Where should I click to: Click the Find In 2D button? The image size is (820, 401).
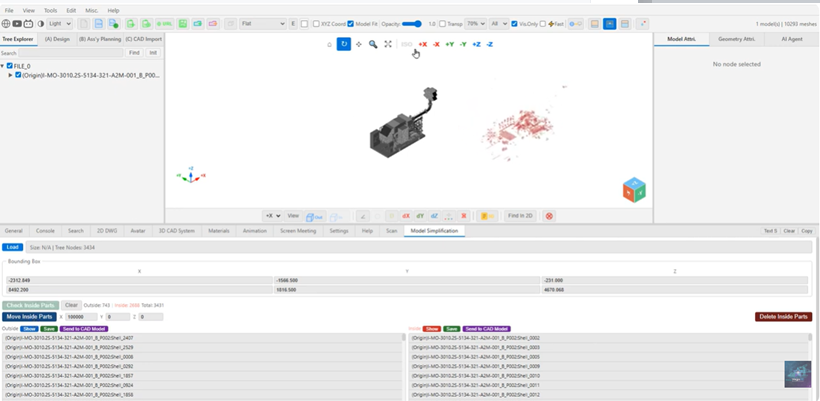tap(520, 216)
